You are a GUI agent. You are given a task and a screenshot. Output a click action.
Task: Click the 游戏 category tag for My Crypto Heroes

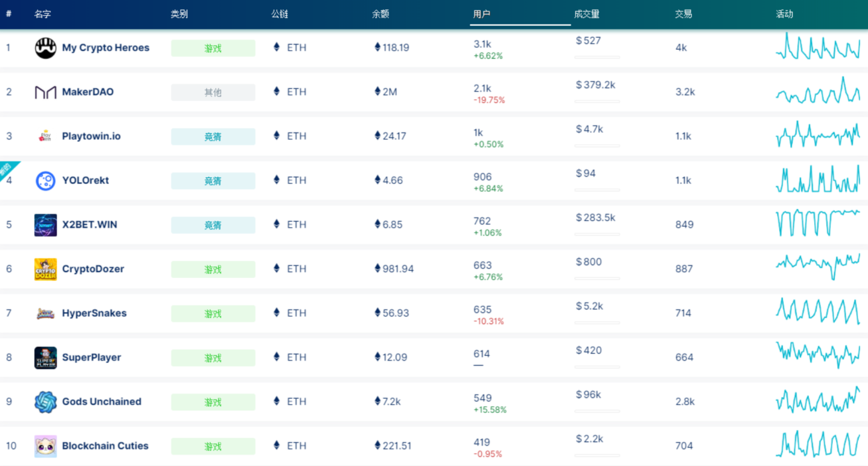(x=213, y=48)
